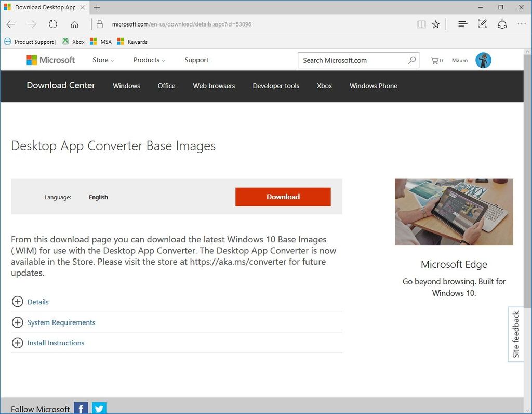
Task: Open the Share panel
Action: pyautogui.click(x=501, y=24)
